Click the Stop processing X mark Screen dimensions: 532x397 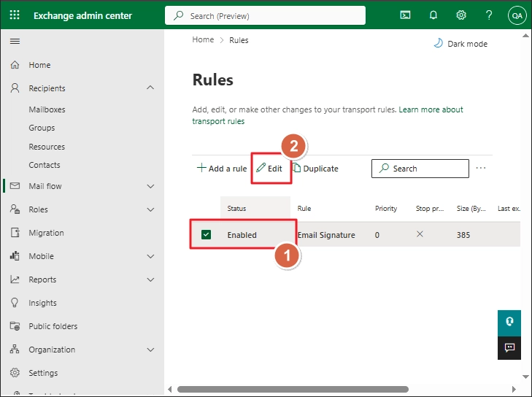click(420, 234)
